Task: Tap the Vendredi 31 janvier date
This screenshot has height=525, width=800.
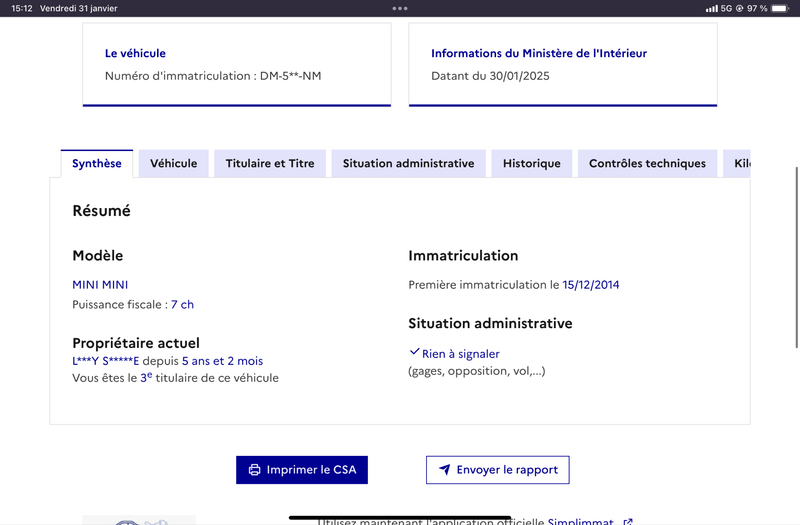Action: [x=79, y=8]
